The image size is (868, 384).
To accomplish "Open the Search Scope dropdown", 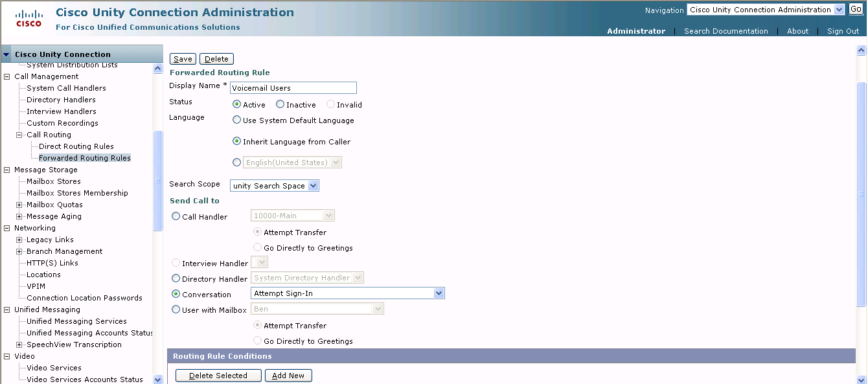I will (x=275, y=186).
